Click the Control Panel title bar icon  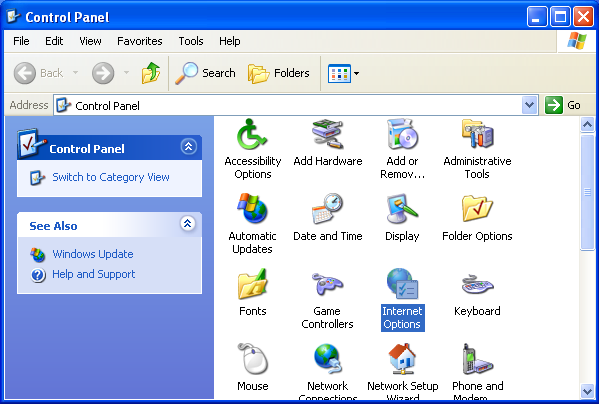[14, 16]
